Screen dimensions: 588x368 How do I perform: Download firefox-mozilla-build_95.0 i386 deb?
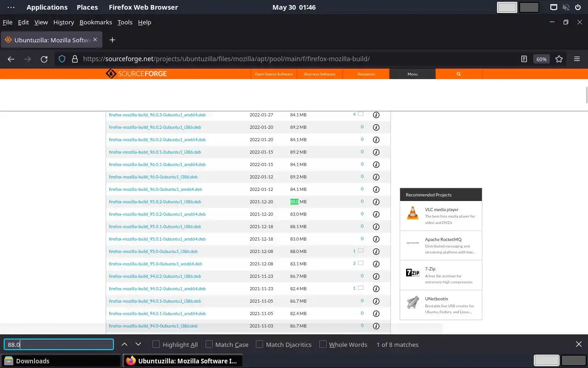point(153,252)
